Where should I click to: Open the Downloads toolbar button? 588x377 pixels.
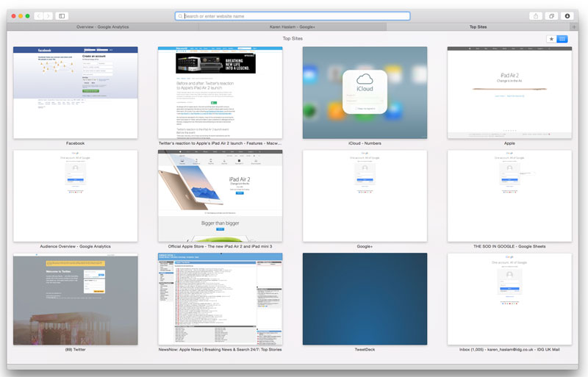(567, 16)
